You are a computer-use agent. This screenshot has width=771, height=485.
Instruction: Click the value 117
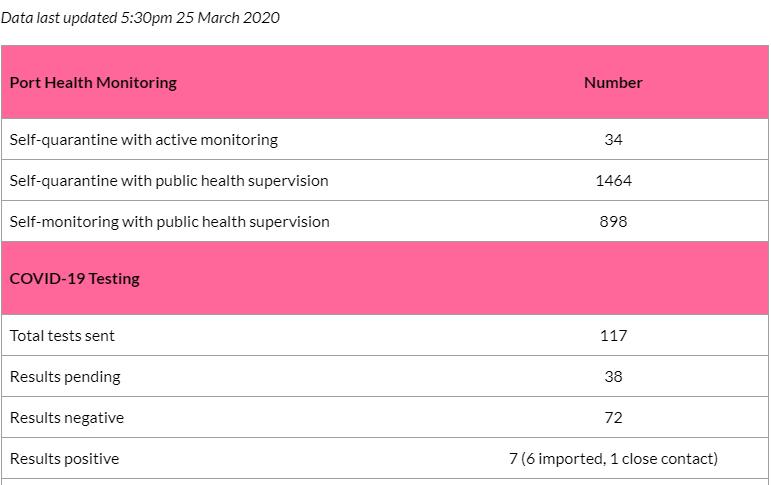click(x=613, y=335)
